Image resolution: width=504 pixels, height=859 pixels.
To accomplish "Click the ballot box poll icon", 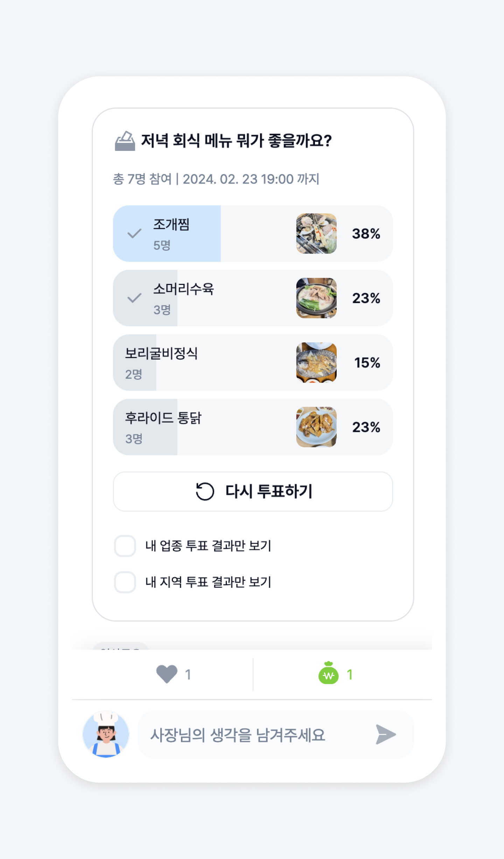I will click(125, 141).
